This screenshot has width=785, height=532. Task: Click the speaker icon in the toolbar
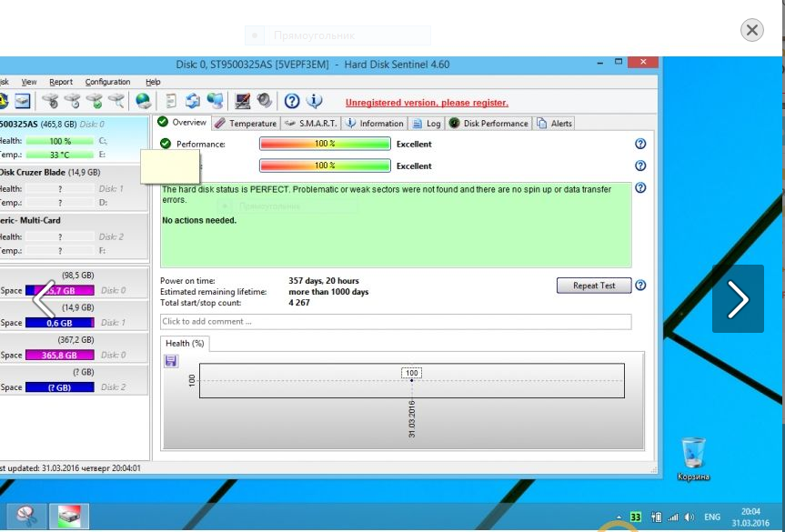(x=265, y=101)
